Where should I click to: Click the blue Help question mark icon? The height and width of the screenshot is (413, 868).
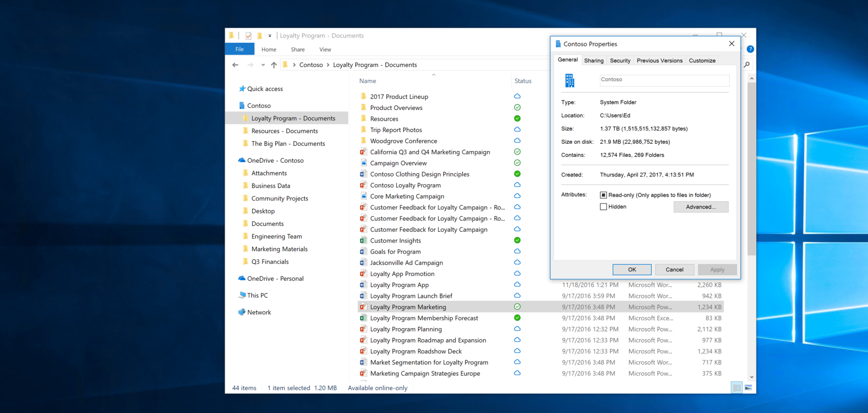pos(751,49)
